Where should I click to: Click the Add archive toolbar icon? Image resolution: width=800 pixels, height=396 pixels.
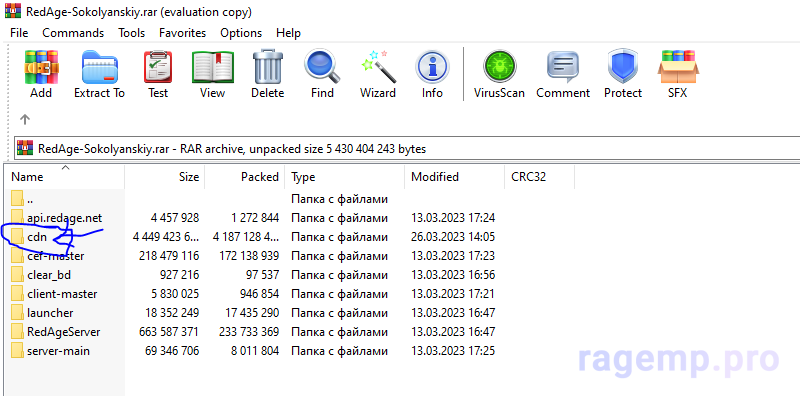[x=41, y=74]
